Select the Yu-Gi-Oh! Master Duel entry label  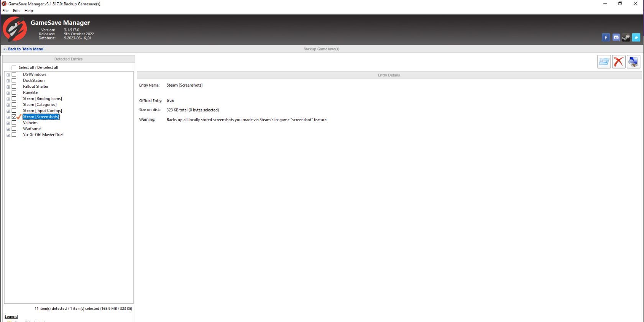click(43, 135)
